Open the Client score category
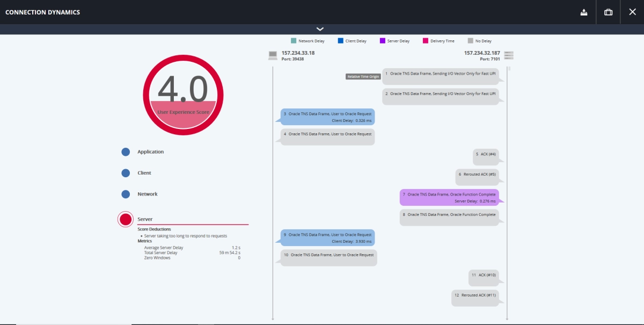Screen dimensions: 644x325 coord(144,173)
